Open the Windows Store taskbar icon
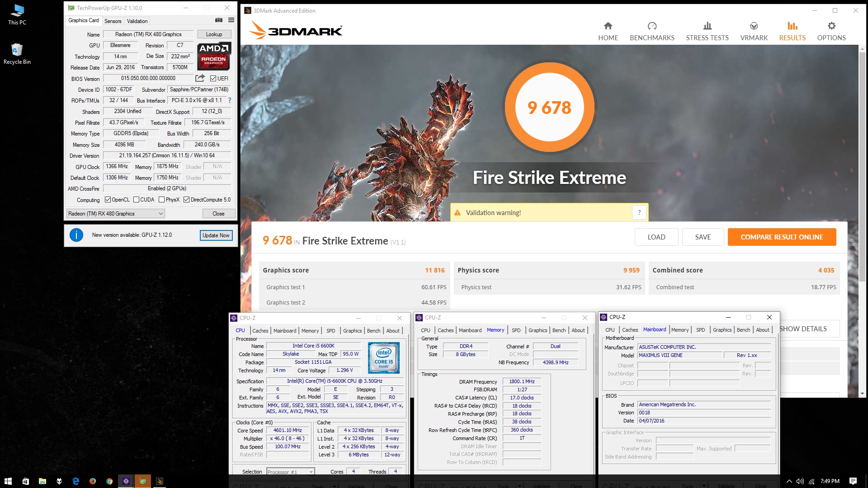The width and height of the screenshot is (868, 488). click(x=25, y=481)
